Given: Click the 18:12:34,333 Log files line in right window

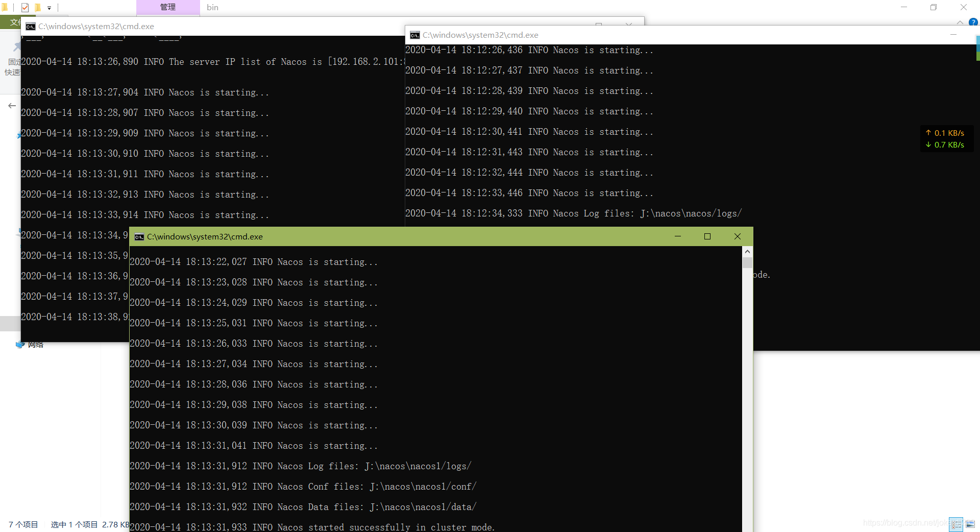Looking at the screenshot, I should [x=574, y=213].
